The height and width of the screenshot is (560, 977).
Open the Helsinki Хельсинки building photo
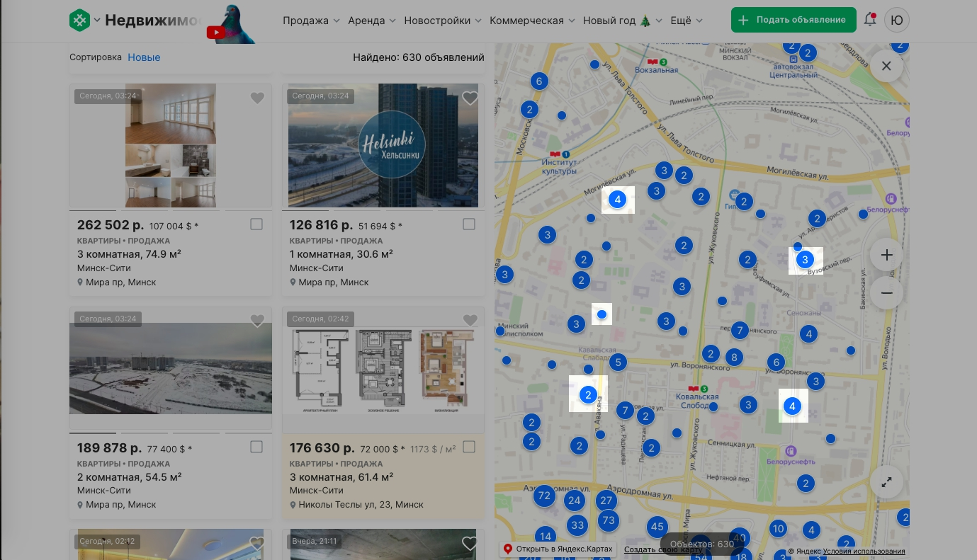pos(383,146)
